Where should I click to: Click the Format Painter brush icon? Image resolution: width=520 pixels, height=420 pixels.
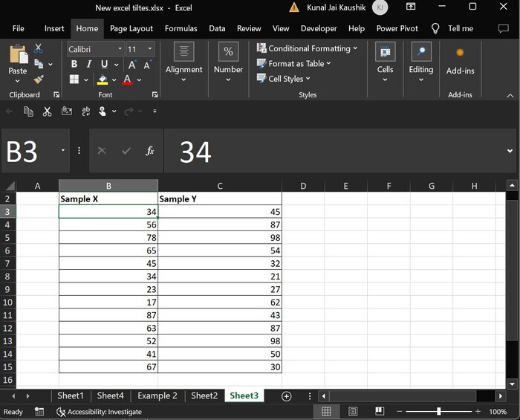coord(39,79)
